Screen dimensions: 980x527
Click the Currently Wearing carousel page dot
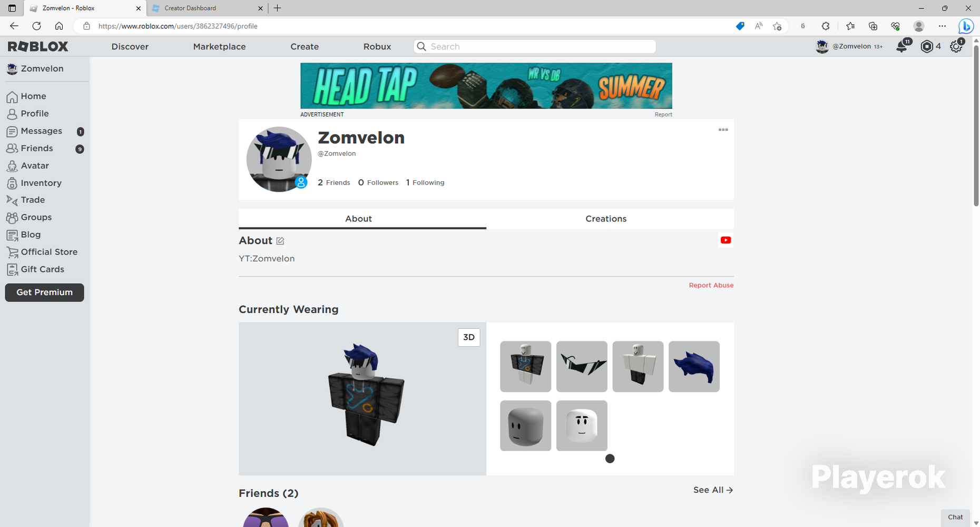(610, 458)
